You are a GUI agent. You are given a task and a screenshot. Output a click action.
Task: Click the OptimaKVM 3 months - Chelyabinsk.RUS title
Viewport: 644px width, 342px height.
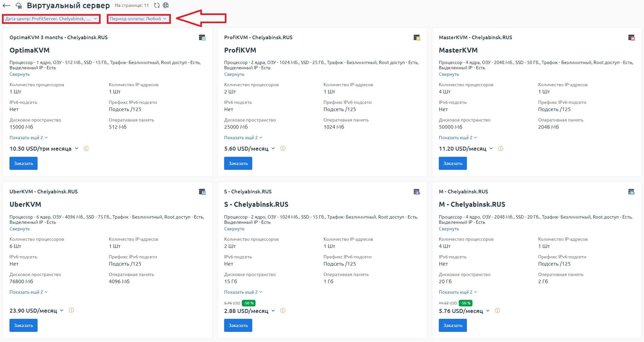tap(58, 38)
